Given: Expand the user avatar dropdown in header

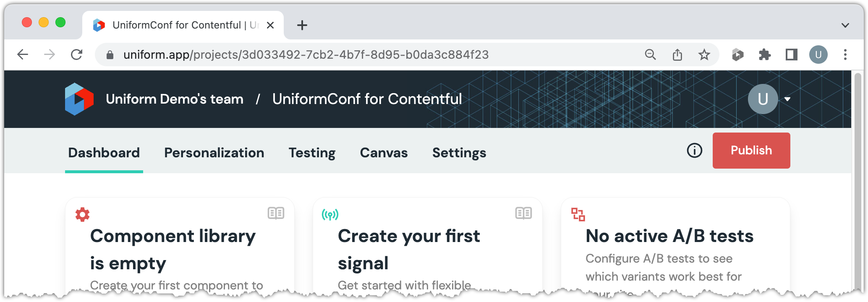Looking at the screenshot, I should point(787,99).
